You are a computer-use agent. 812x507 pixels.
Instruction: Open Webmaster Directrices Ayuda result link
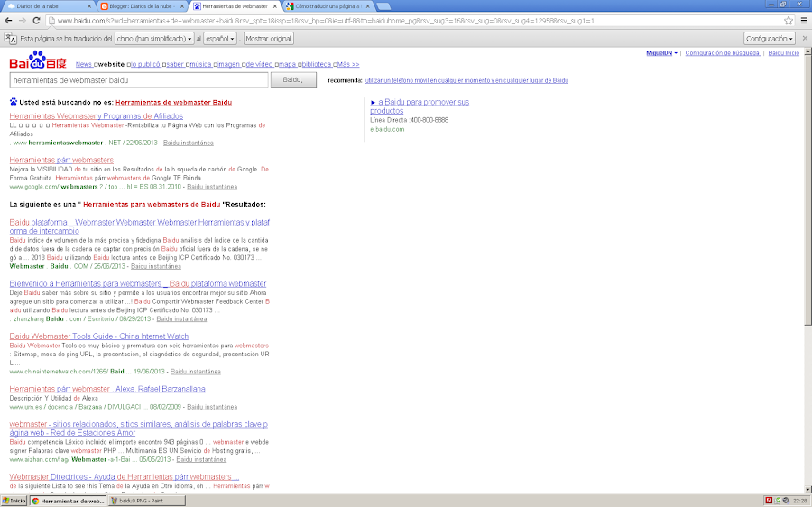125,476
